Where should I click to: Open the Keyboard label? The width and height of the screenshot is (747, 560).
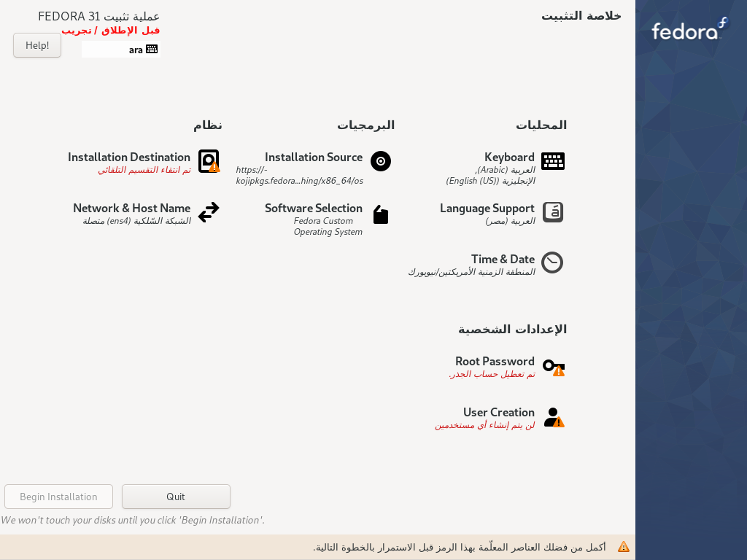click(x=509, y=157)
